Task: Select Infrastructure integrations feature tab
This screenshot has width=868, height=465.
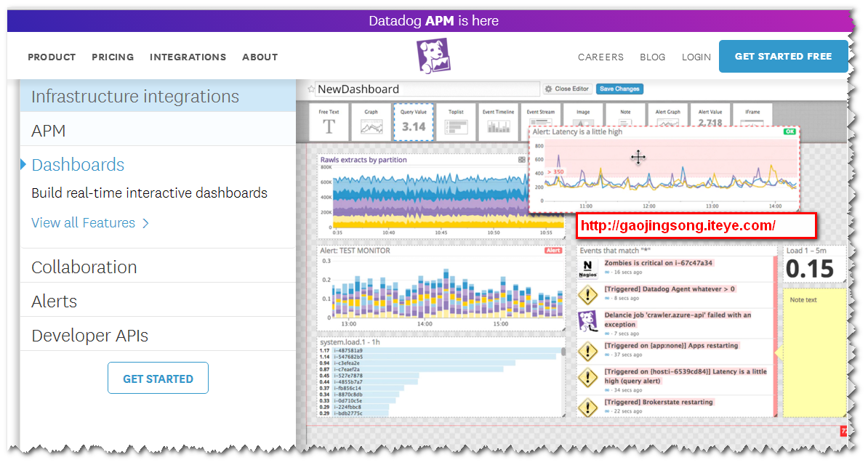Action: point(158,97)
